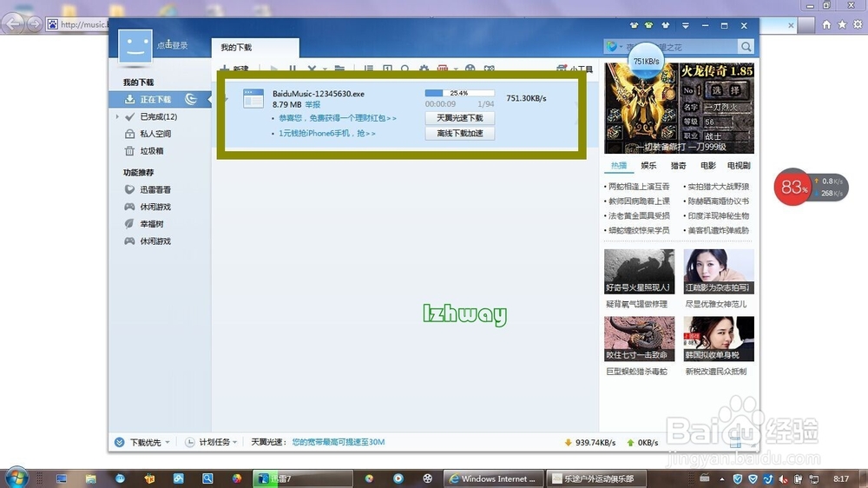
Task: Click 您的宽带最高可提速至30M link
Action: coord(339,442)
